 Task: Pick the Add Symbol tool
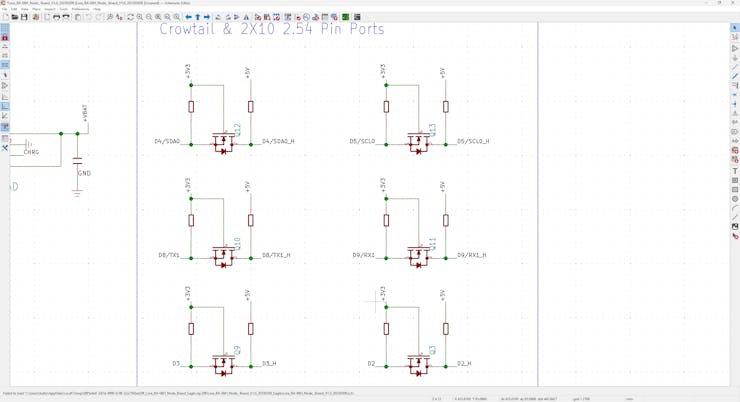point(735,48)
